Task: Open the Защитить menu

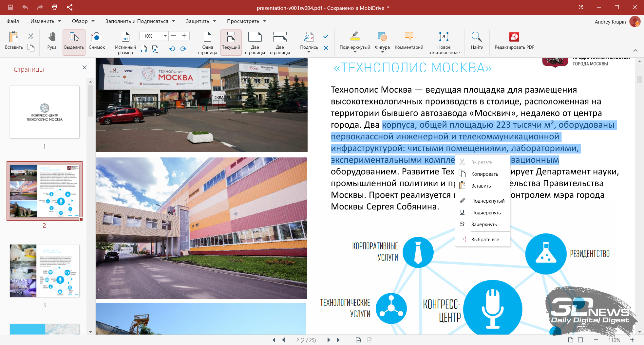Action: point(201,21)
